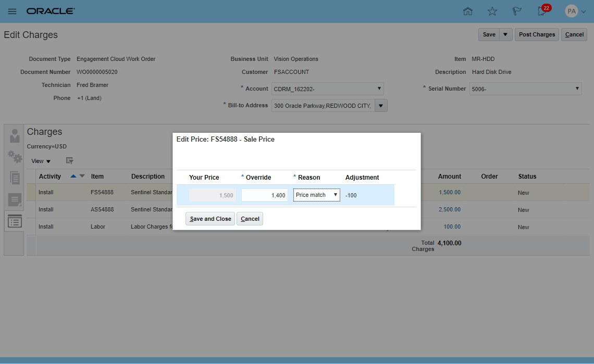Click the 2,500.00 amount link
Viewport: 594px width, 364px height.
coord(450,209)
